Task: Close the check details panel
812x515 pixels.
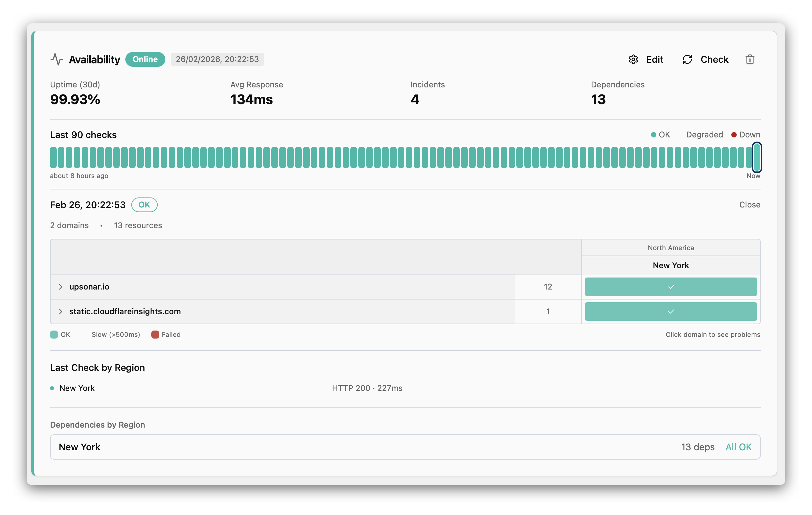Action: coord(749,204)
